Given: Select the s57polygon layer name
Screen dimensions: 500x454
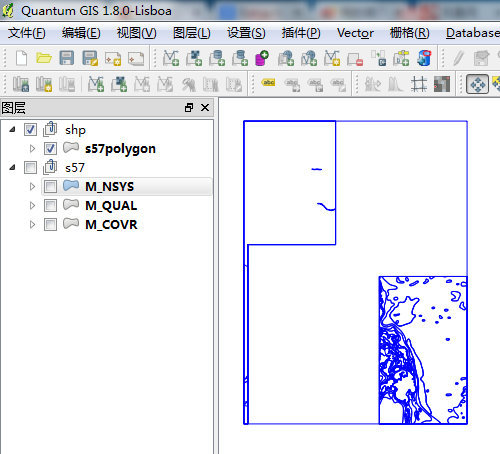Looking at the screenshot, I should tap(120, 149).
